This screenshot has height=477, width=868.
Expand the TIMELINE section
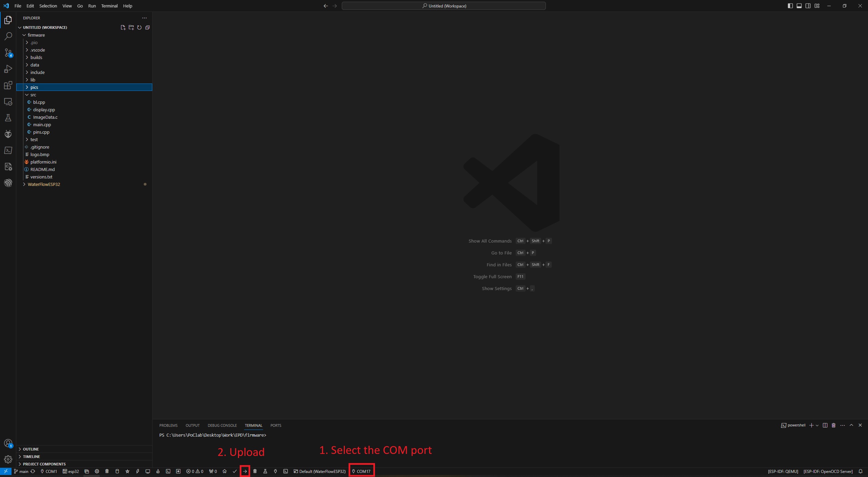(84, 457)
